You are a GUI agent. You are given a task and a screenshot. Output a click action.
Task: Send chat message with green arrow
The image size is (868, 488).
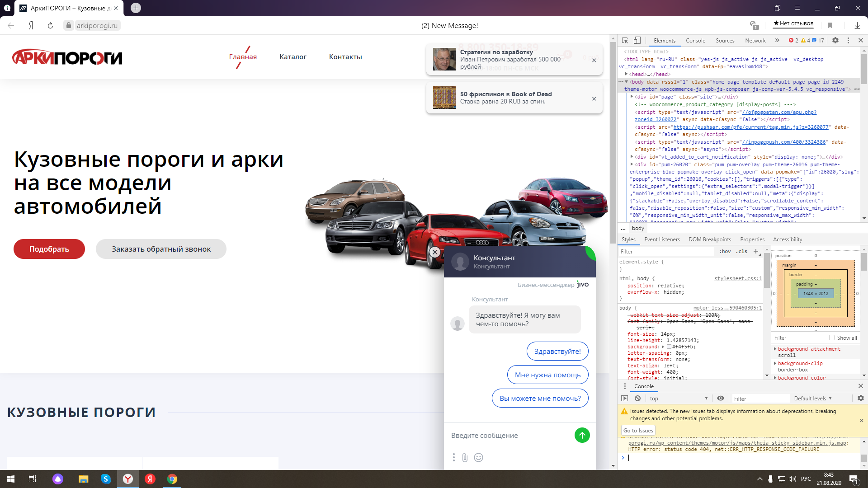click(582, 435)
